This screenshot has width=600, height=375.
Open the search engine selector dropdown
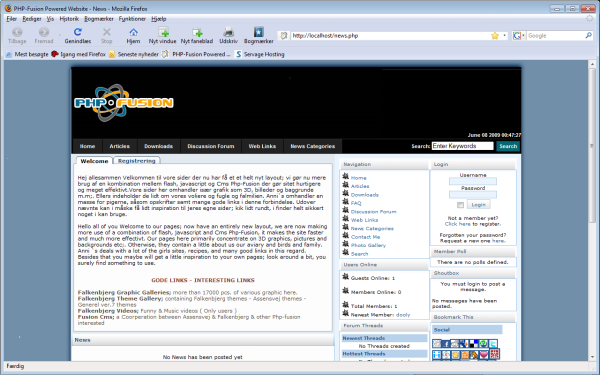[518, 36]
